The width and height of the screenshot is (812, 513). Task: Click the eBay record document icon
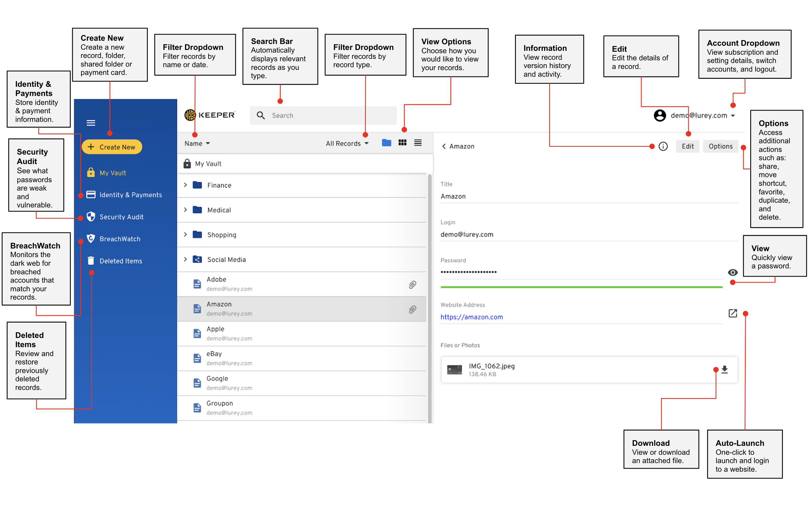197,358
